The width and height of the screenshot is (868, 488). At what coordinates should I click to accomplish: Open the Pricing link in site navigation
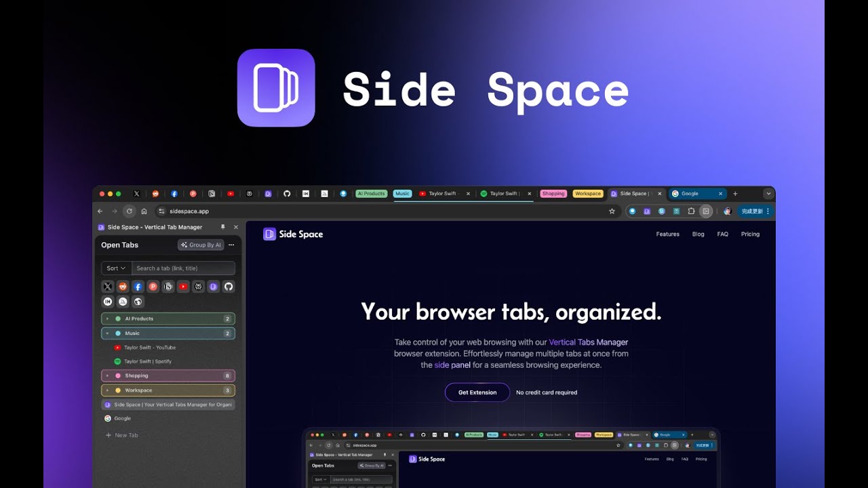pos(750,234)
